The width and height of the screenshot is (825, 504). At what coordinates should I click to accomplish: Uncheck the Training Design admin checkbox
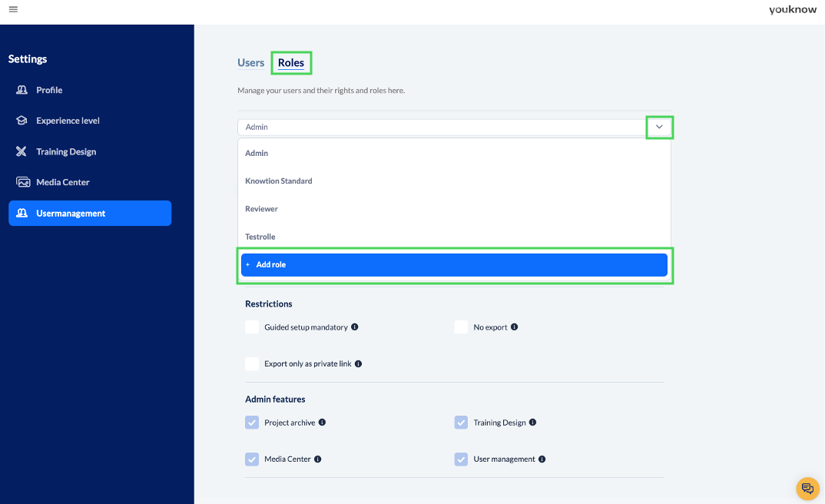[461, 423]
